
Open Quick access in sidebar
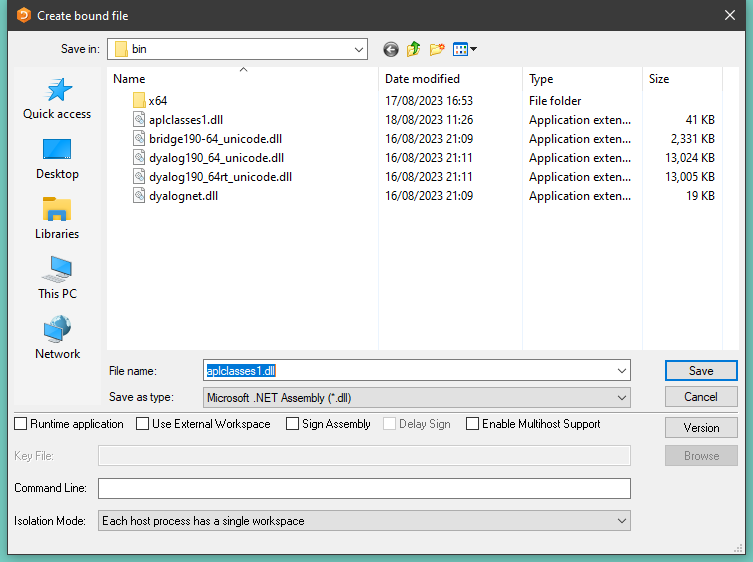[57, 99]
